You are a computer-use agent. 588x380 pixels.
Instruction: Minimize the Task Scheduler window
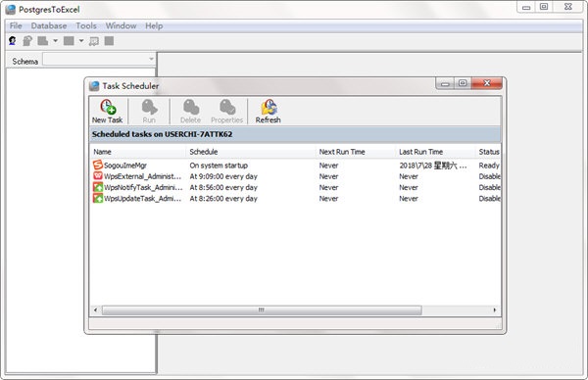coord(446,83)
